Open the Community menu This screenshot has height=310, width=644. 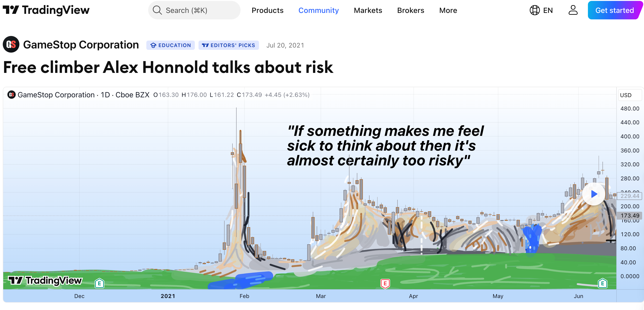pos(318,10)
